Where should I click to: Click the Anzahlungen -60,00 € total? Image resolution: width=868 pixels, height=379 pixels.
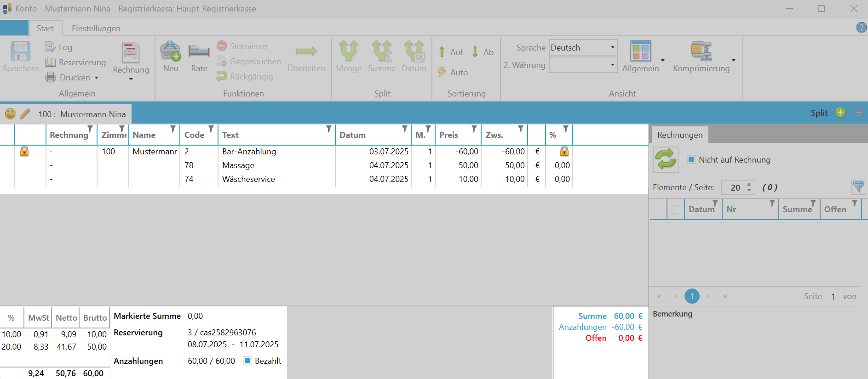(627, 327)
